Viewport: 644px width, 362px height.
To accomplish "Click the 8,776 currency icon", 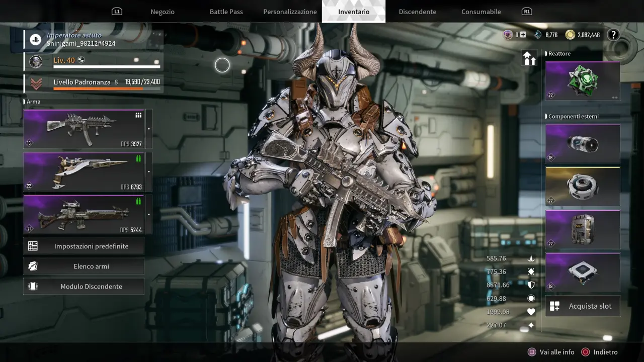I will tap(538, 35).
